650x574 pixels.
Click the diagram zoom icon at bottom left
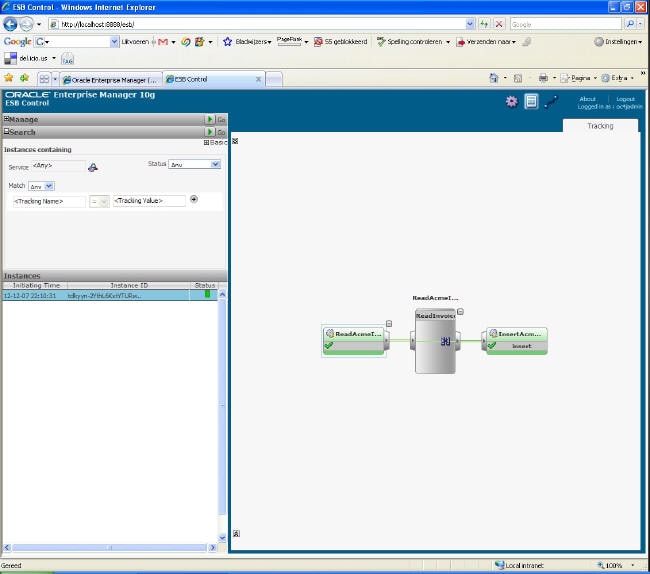click(236, 533)
